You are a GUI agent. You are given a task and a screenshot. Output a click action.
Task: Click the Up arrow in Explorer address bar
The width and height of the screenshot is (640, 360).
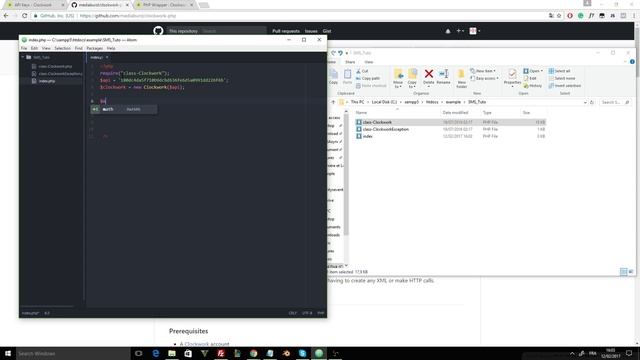333,102
